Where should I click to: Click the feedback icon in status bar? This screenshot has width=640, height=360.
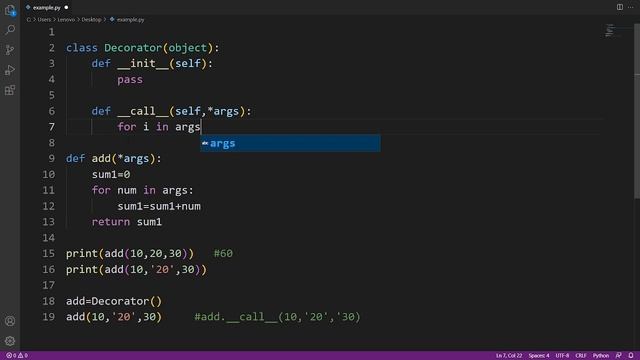pyautogui.click(x=619, y=356)
